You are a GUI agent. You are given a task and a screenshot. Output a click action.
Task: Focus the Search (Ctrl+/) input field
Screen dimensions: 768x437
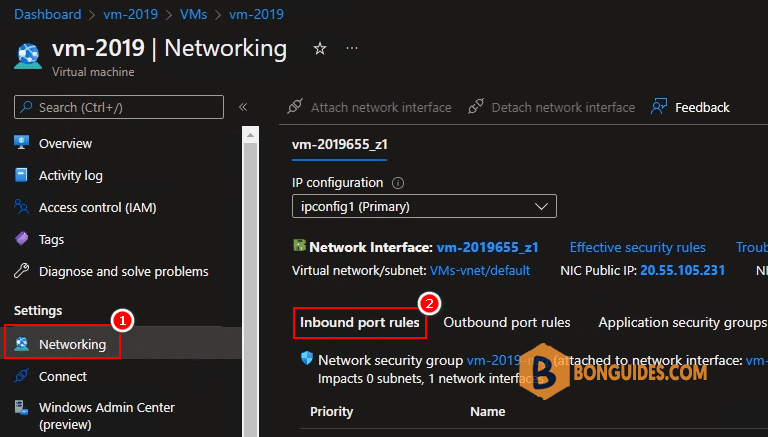coord(119,107)
